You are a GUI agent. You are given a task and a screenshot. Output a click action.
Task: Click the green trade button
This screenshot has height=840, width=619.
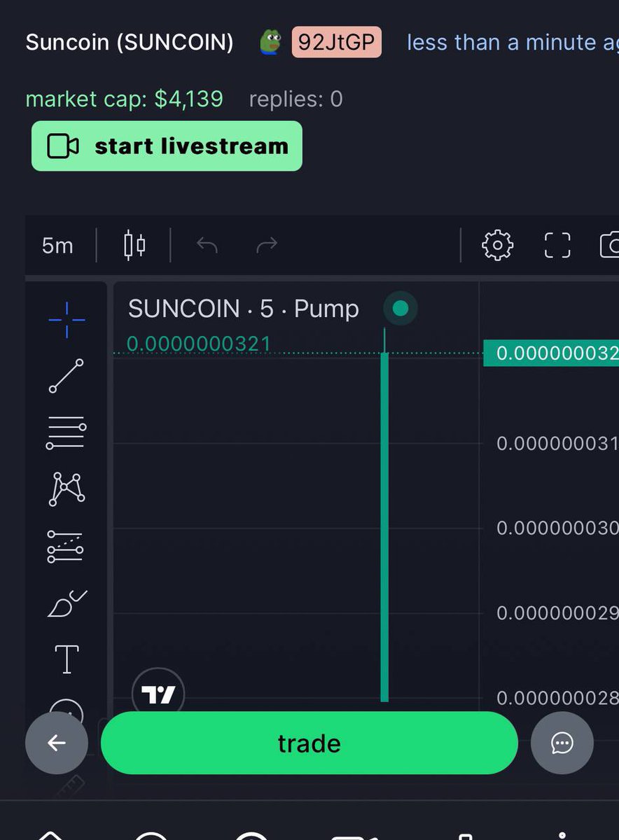coord(309,743)
